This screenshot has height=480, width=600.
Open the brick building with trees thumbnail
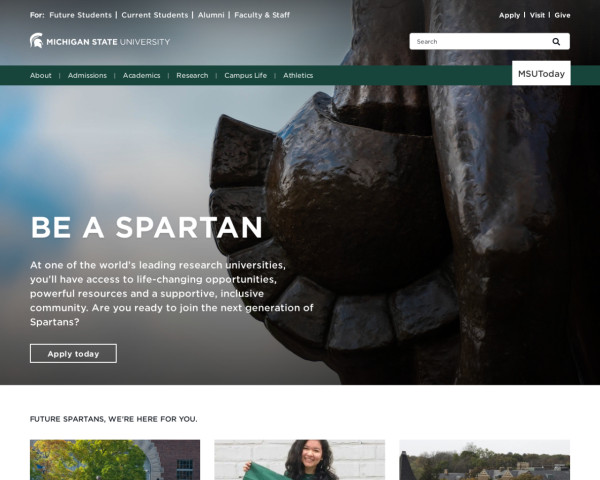point(115,460)
